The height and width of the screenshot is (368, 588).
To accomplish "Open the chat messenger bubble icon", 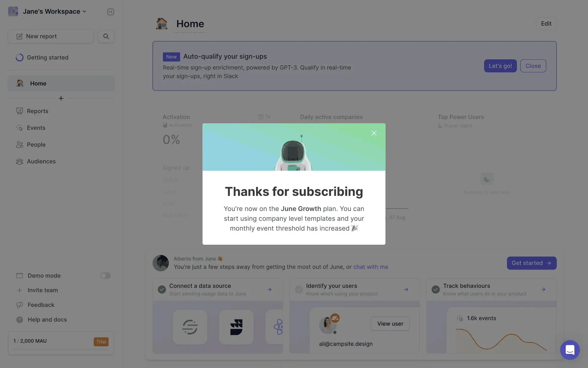I will [570, 350].
